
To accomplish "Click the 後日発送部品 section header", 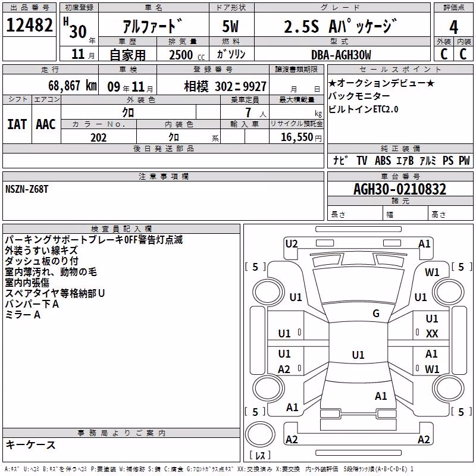I will click(164, 148).
